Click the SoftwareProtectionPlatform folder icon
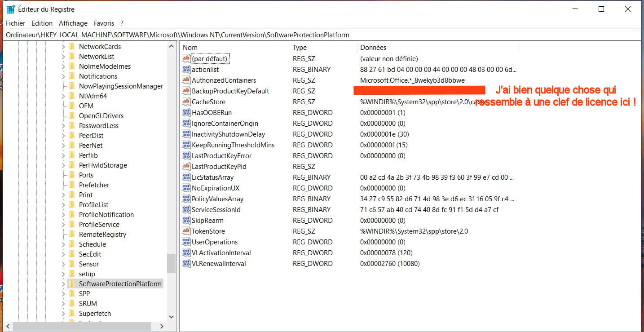This screenshot has width=644, height=332. coord(72,283)
